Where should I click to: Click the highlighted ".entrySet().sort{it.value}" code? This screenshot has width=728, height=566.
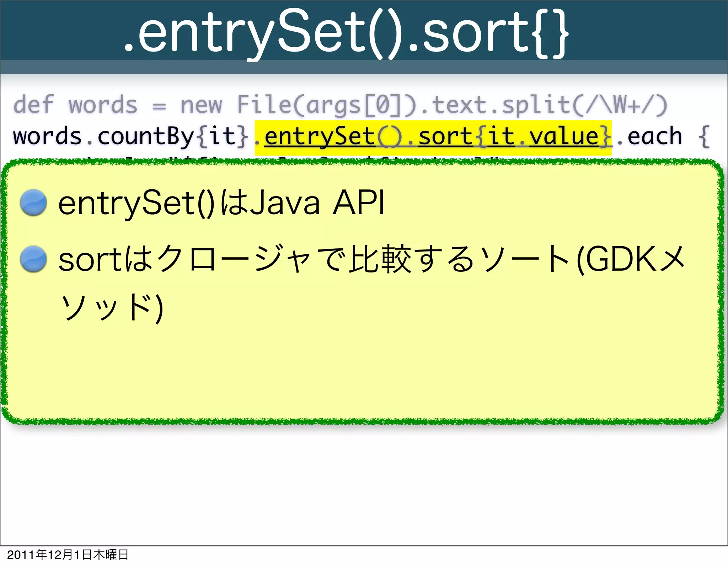point(433,138)
